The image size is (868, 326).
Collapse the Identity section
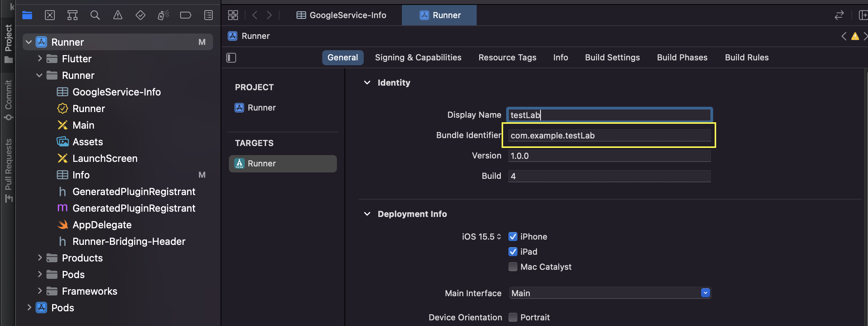pos(367,83)
